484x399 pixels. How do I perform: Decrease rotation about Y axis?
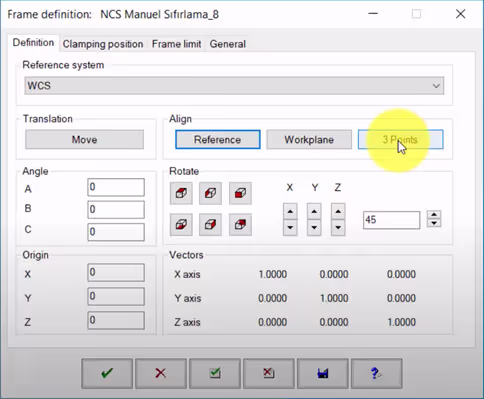click(x=314, y=228)
